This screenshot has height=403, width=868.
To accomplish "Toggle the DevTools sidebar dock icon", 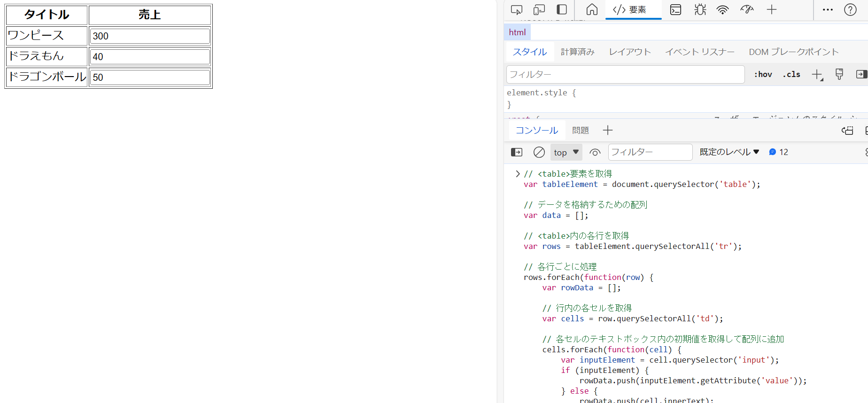I will [x=562, y=9].
